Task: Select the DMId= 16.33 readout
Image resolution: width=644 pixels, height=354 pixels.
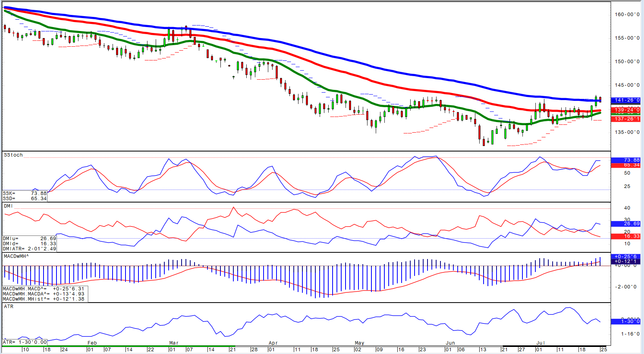Action: 29,244
